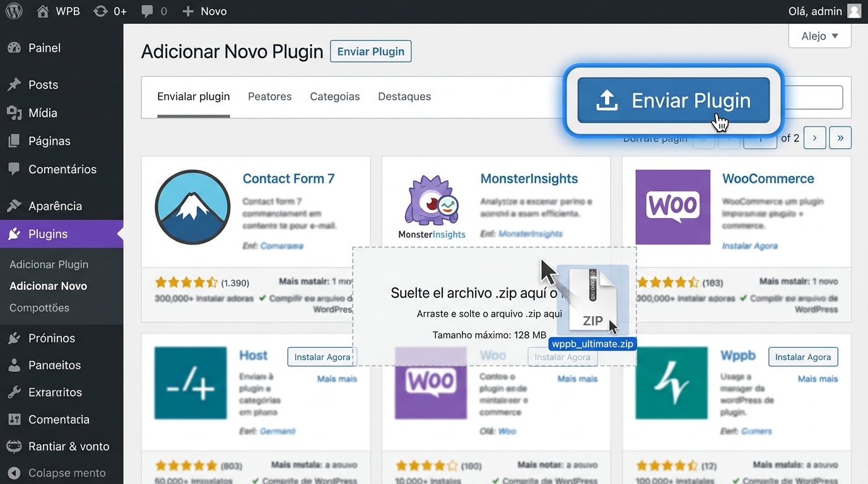Screen dimensions: 868x484
Task: Click the Posts pin icon
Action: (14, 84)
